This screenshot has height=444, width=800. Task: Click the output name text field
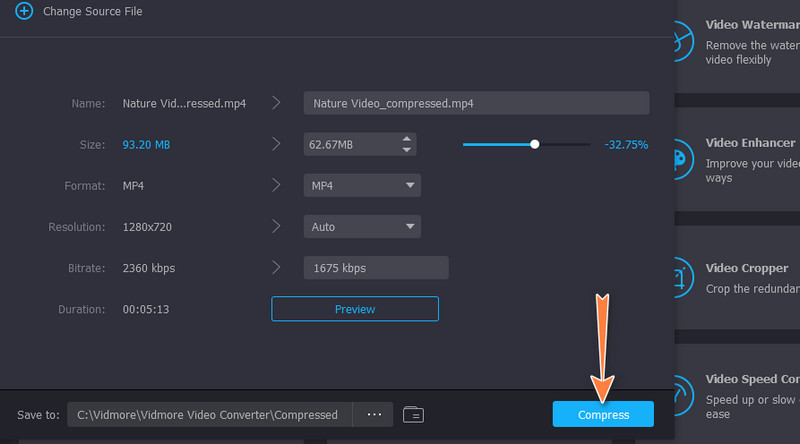(x=476, y=103)
